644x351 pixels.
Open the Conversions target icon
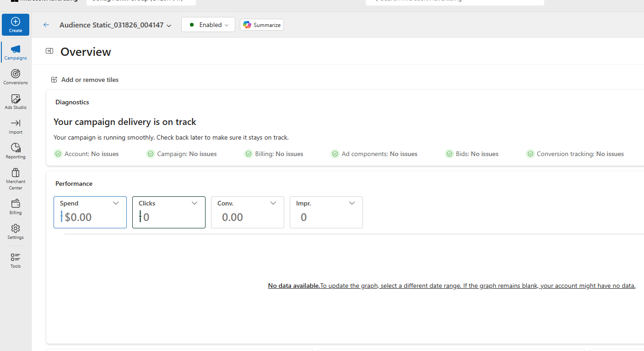(16, 74)
